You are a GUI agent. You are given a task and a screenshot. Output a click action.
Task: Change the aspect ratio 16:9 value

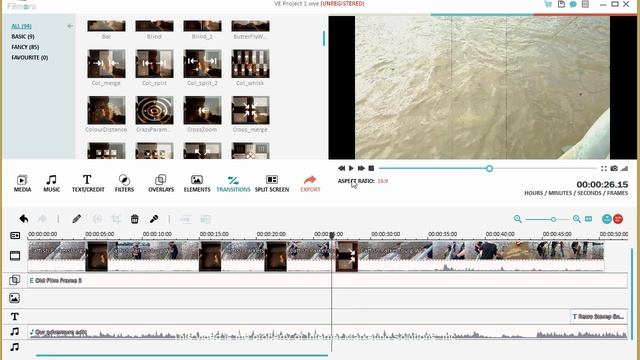[382, 181]
